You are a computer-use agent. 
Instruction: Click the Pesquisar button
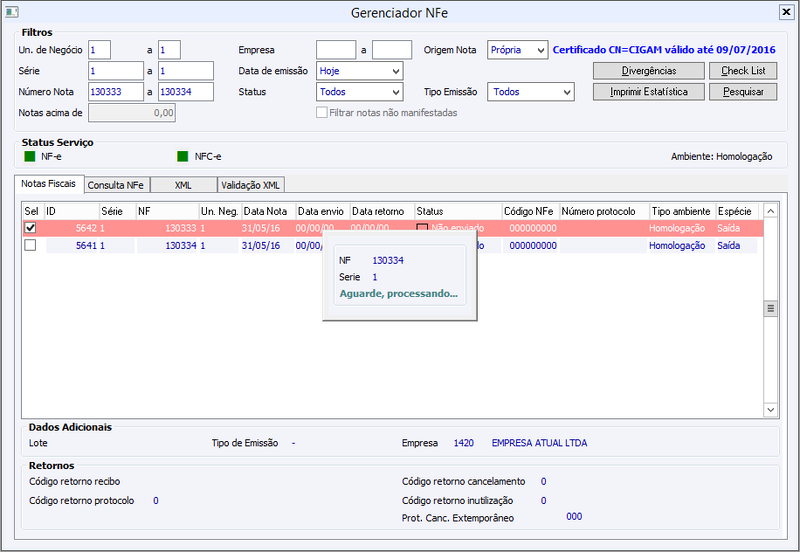click(x=743, y=92)
